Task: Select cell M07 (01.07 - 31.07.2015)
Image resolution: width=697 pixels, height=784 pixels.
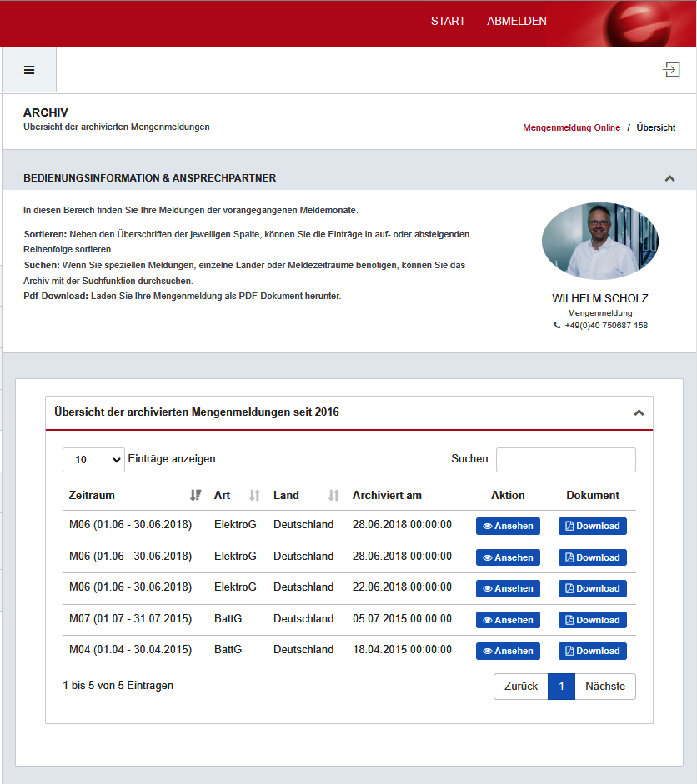Action: point(131,618)
